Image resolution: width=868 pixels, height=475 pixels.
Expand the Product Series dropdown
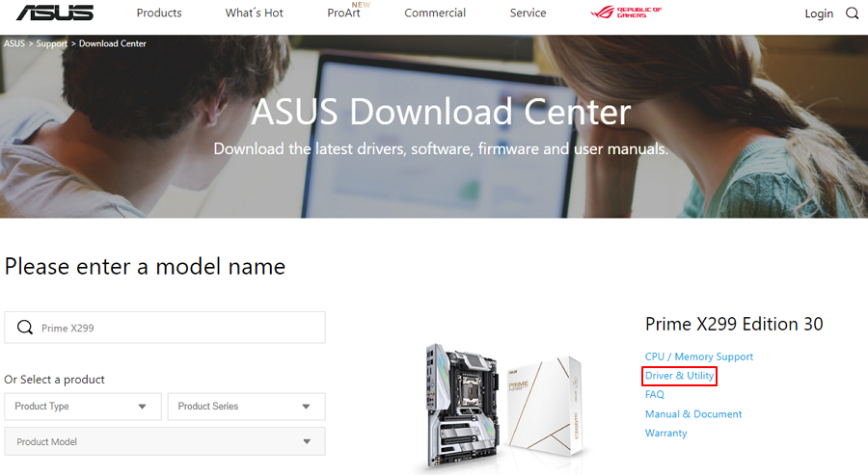[x=246, y=407]
